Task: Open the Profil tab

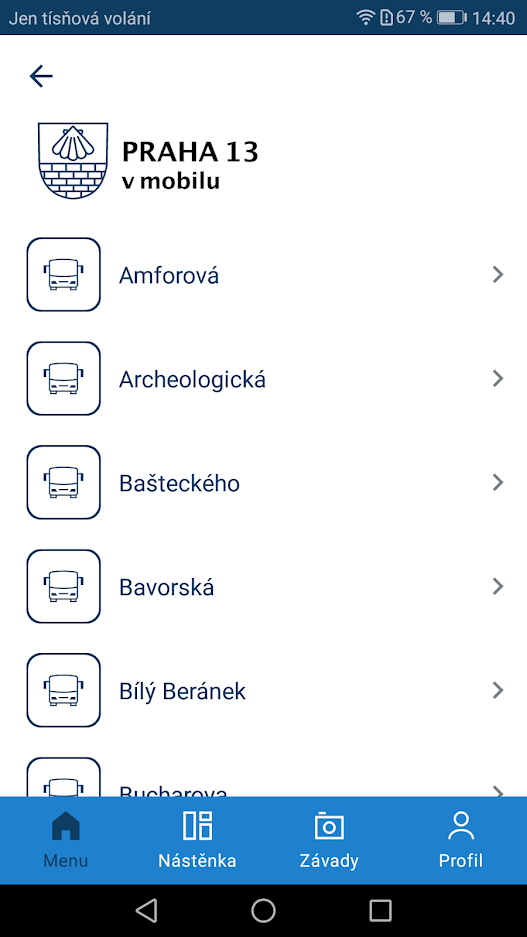Action: coord(461,840)
